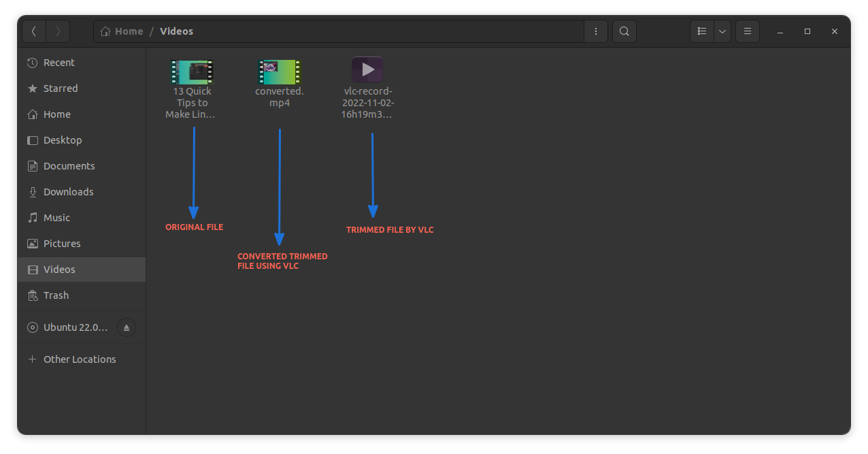
Task: Click the forward navigation arrow
Action: pos(58,31)
